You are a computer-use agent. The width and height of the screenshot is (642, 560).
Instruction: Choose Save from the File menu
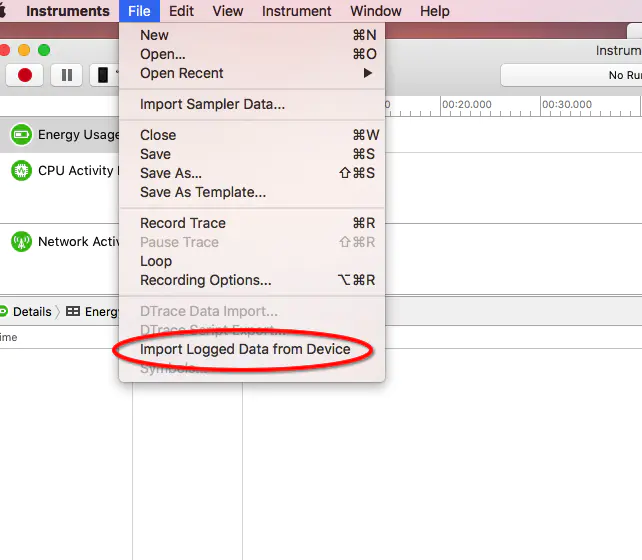[x=252, y=154]
